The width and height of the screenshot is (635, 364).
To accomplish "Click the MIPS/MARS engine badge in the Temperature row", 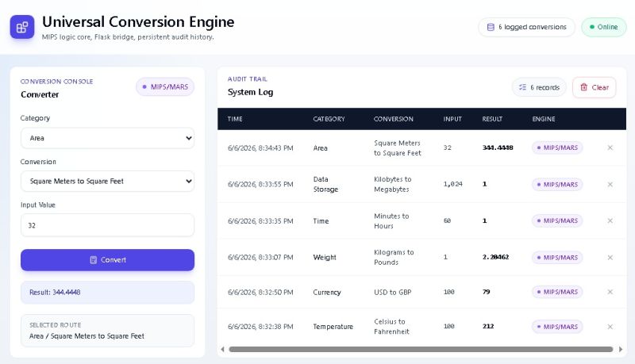I will [x=557, y=327].
